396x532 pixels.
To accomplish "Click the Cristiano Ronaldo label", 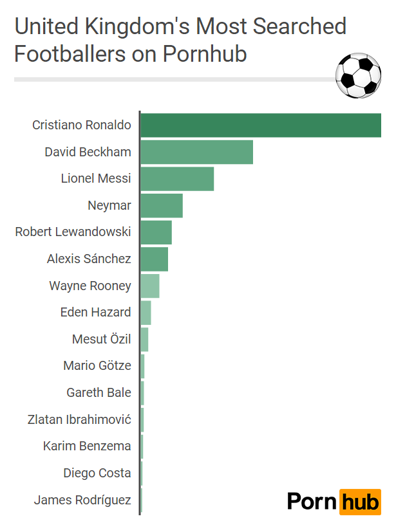I will click(x=82, y=125).
